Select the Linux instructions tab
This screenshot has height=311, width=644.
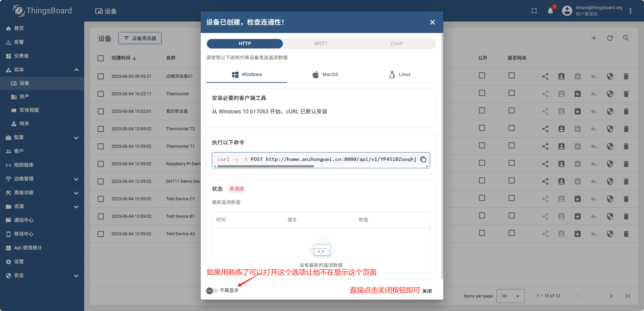pyautogui.click(x=399, y=75)
